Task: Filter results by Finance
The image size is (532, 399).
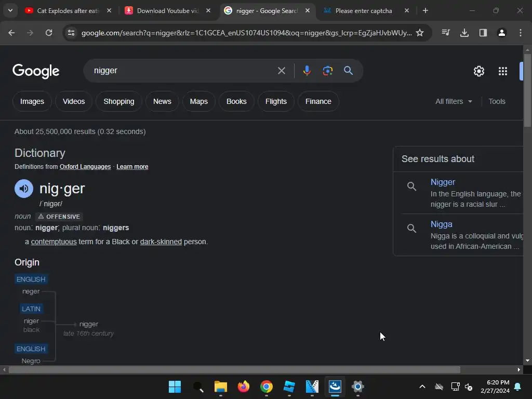Action: pos(318,101)
